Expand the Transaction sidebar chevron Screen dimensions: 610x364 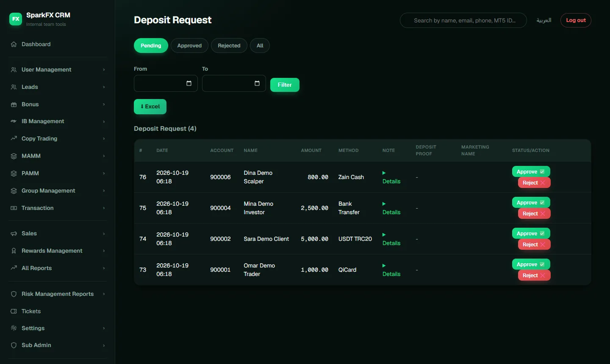[x=104, y=208]
